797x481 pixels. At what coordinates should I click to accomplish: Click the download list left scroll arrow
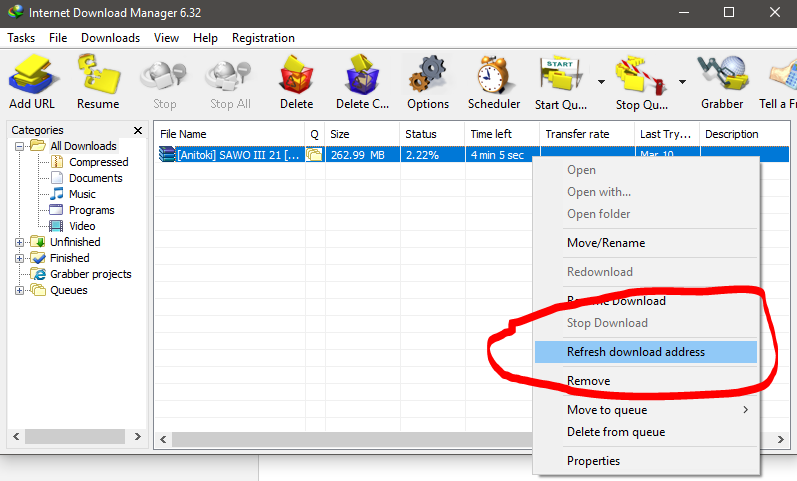(x=163, y=439)
